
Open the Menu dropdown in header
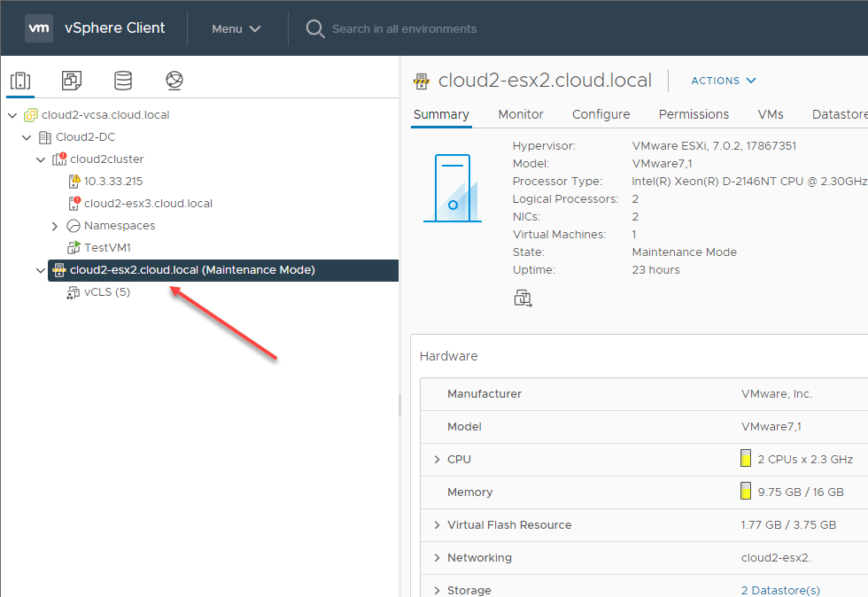point(236,28)
